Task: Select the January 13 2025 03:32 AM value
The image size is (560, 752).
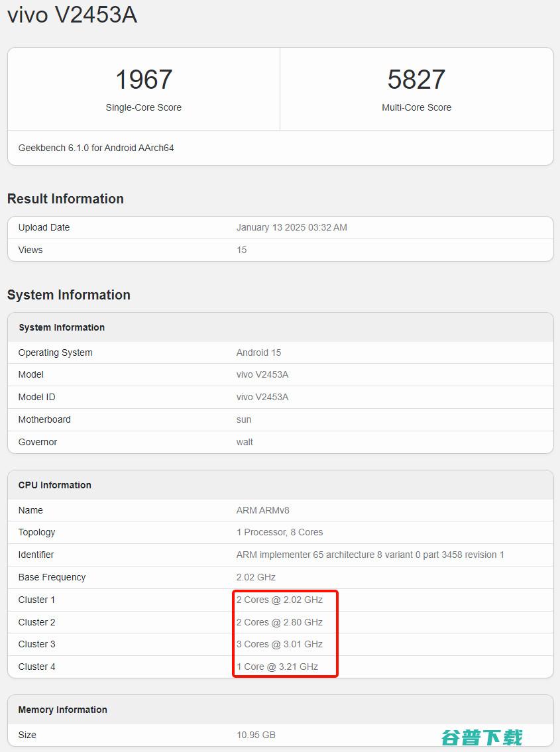Action: click(x=292, y=227)
